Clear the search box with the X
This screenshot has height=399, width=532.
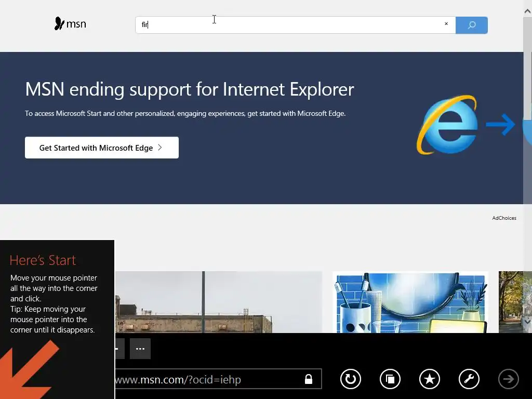coord(446,24)
